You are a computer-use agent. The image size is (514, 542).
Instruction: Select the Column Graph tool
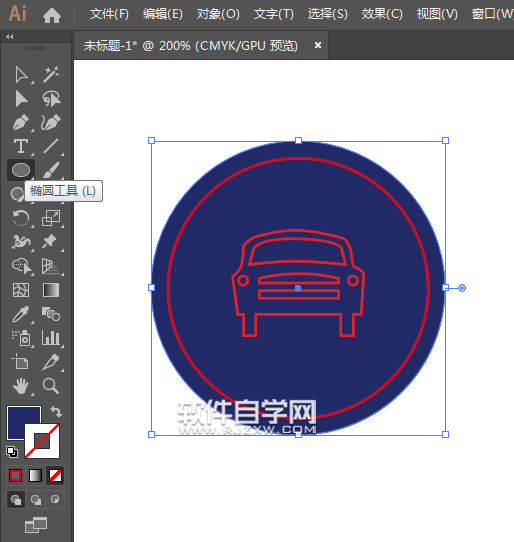point(51,338)
